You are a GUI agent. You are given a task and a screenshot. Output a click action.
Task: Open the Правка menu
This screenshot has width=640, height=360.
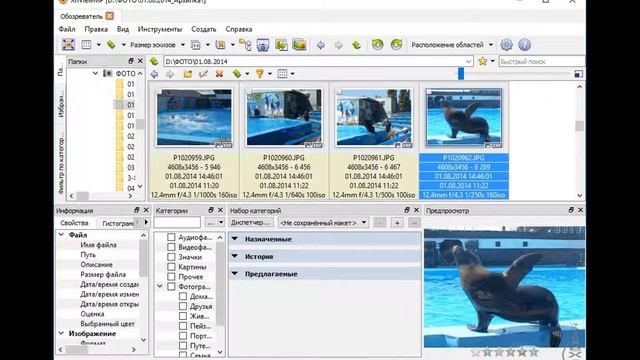point(96,29)
